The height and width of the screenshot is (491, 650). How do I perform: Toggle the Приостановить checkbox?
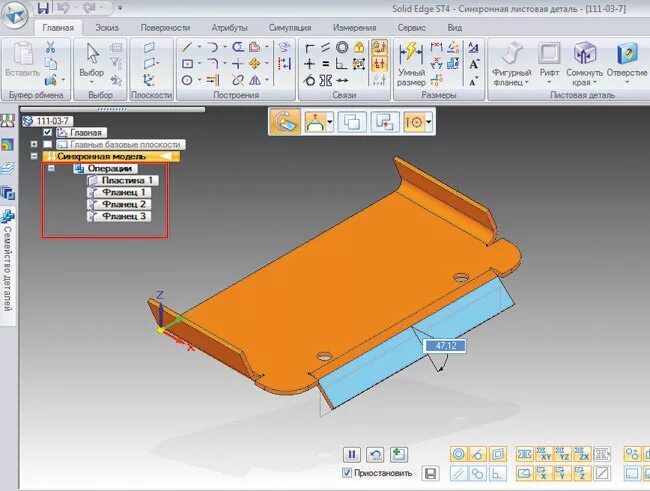click(347, 473)
